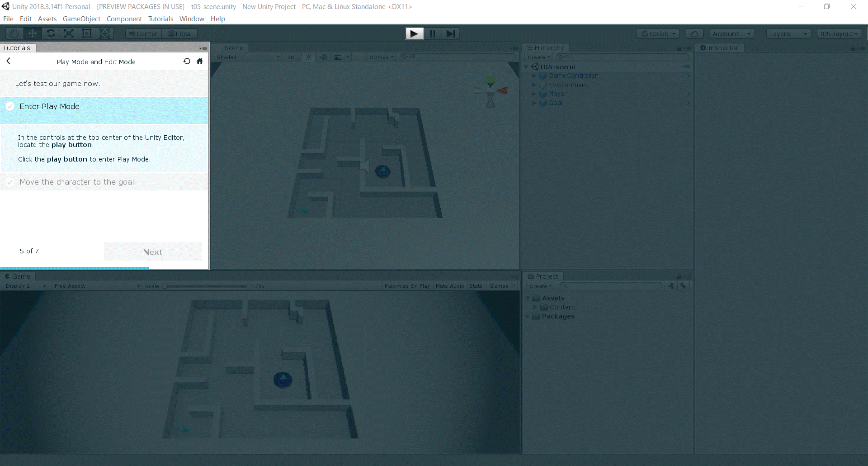This screenshot has width=868, height=466.
Task: Select the Hand tool in the toolbar
Action: tap(14, 33)
